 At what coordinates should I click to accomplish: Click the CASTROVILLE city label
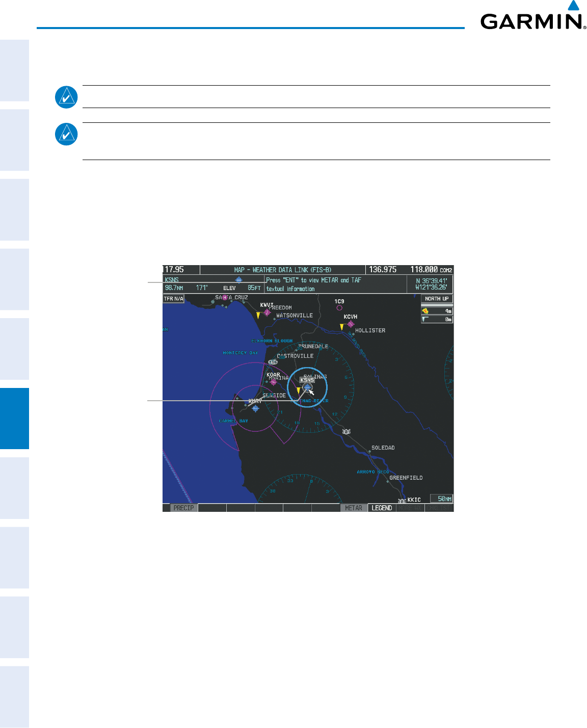[295, 356]
